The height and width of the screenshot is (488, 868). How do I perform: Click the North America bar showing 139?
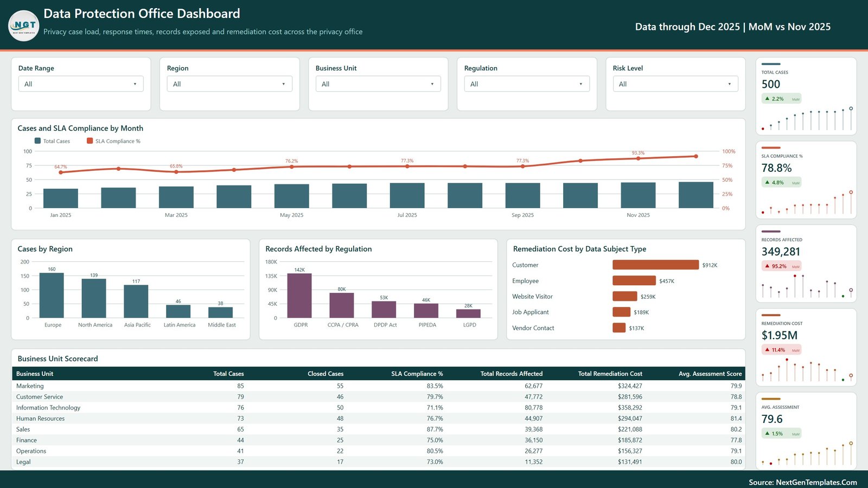point(94,298)
